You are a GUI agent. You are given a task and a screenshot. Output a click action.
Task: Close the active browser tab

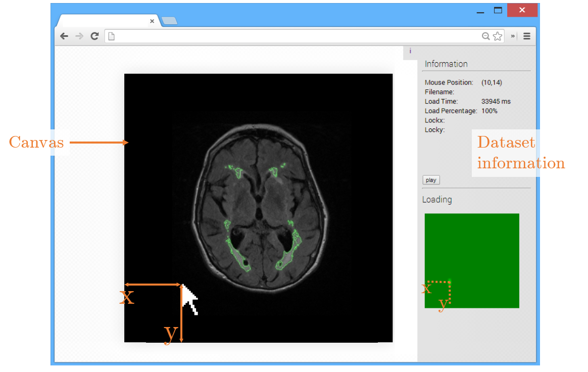tap(152, 21)
